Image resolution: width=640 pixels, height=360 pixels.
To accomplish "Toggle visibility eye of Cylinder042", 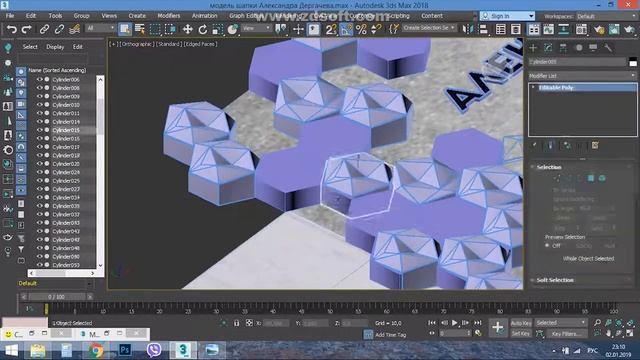I will [40, 231].
